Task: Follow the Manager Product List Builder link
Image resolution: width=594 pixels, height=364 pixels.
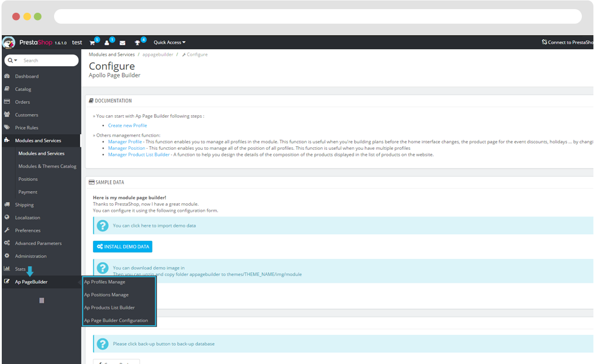Action: 138,154
